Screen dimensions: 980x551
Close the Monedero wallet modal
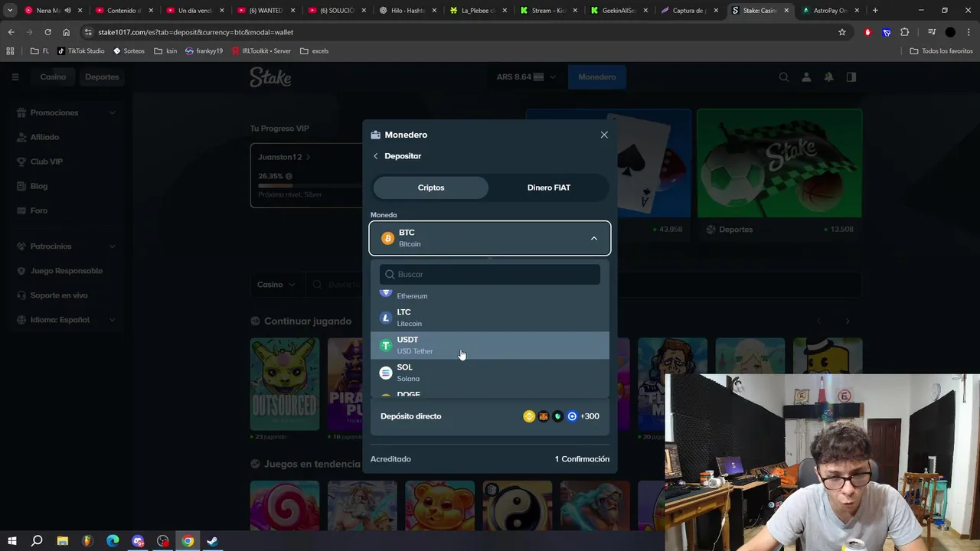[x=604, y=135]
